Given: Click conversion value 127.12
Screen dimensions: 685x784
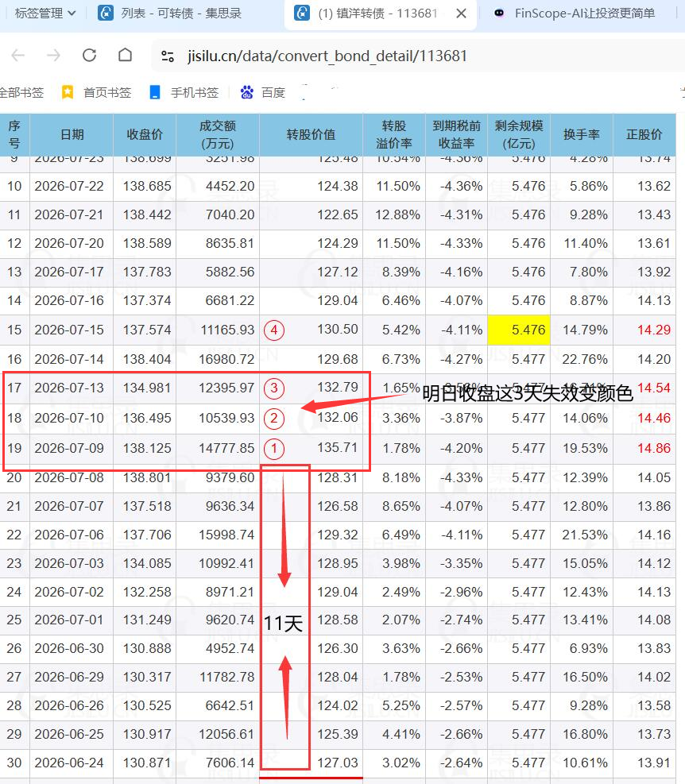Looking at the screenshot, I should pos(338,272).
